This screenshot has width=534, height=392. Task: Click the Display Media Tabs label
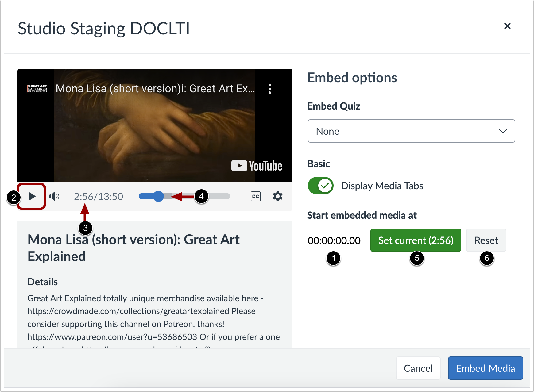coord(382,186)
